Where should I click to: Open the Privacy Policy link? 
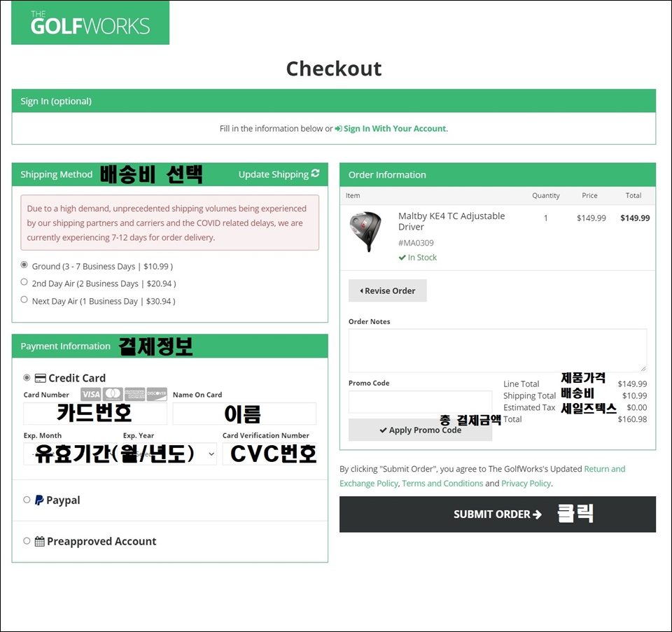(x=526, y=484)
